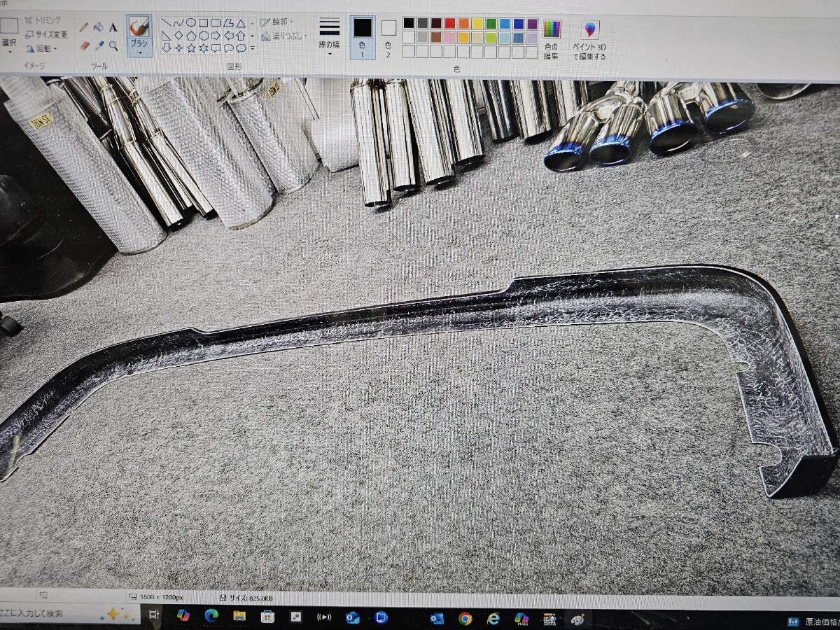Click the Paint app icon in taskbar

577,619
